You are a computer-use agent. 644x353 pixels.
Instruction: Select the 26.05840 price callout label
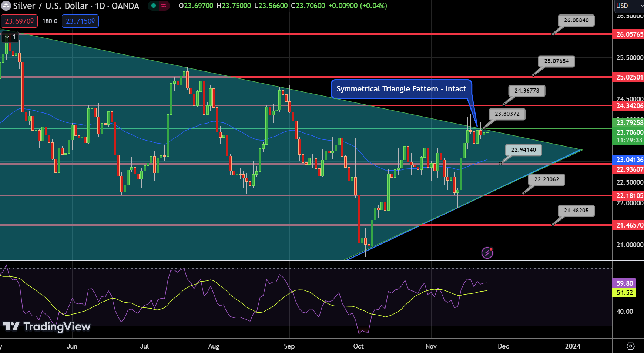click(x=576, y=20)
